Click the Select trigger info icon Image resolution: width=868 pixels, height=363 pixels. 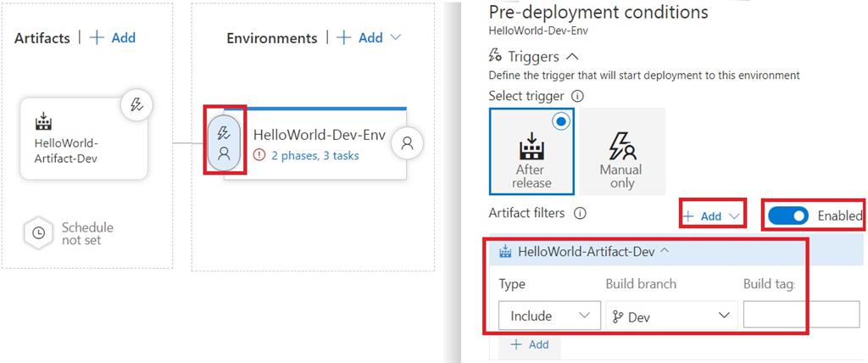tap(578, 97)
